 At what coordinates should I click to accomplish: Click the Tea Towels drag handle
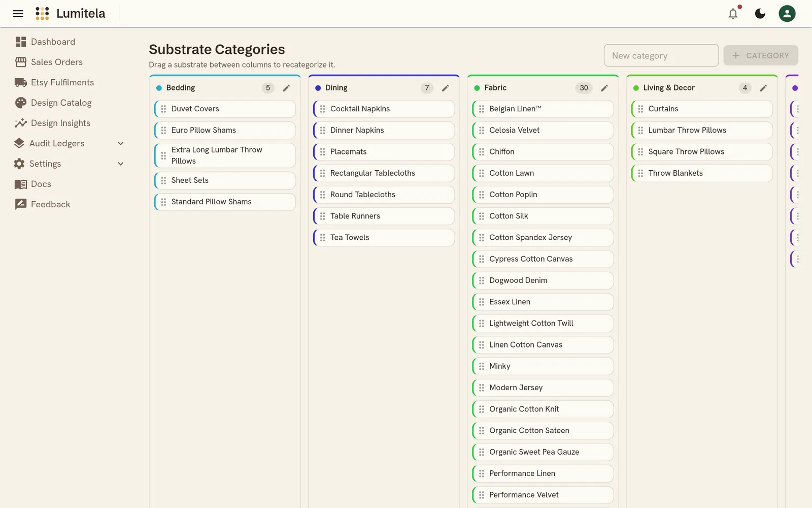click(322, 237)
